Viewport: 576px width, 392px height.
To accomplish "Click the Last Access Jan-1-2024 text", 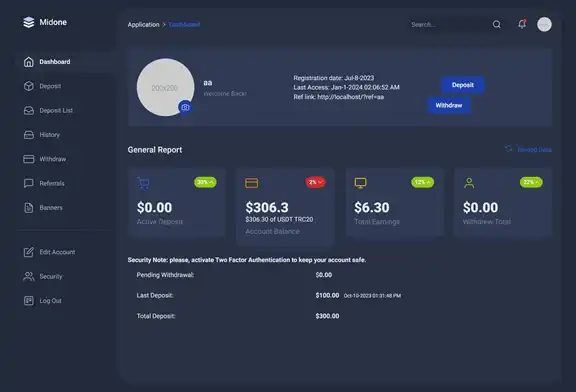I will pyautogui.click(x=346, y=87).
